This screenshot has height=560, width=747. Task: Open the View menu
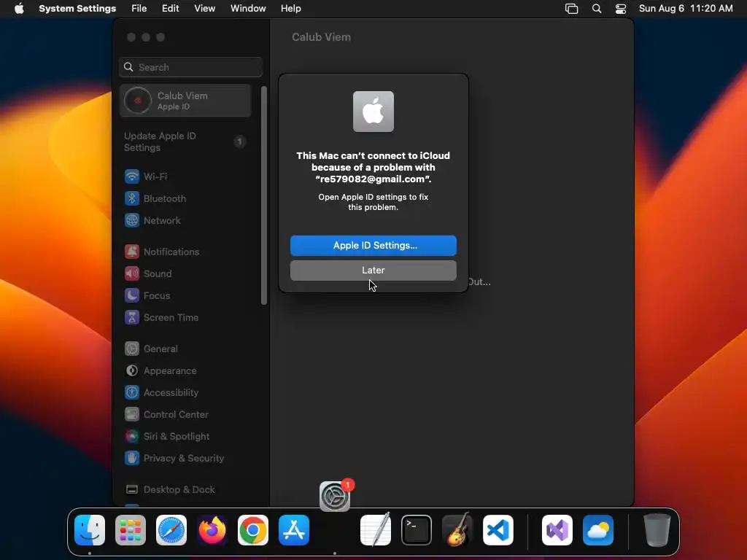[x=204, y=8]
